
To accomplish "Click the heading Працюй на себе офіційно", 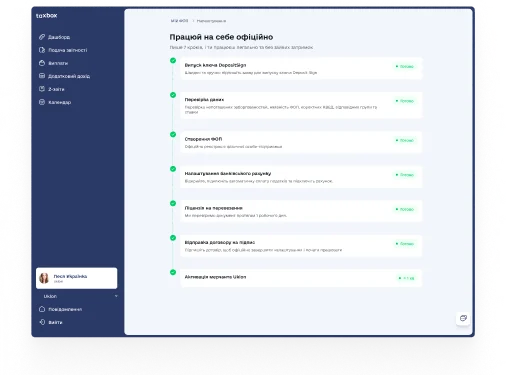I will pos(221,37).
